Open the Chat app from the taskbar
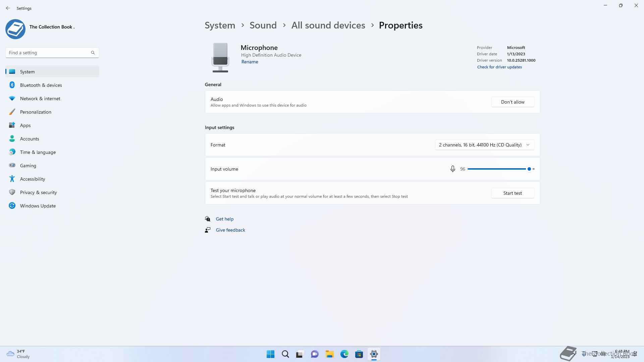644x362 pixels. [315, 354]
